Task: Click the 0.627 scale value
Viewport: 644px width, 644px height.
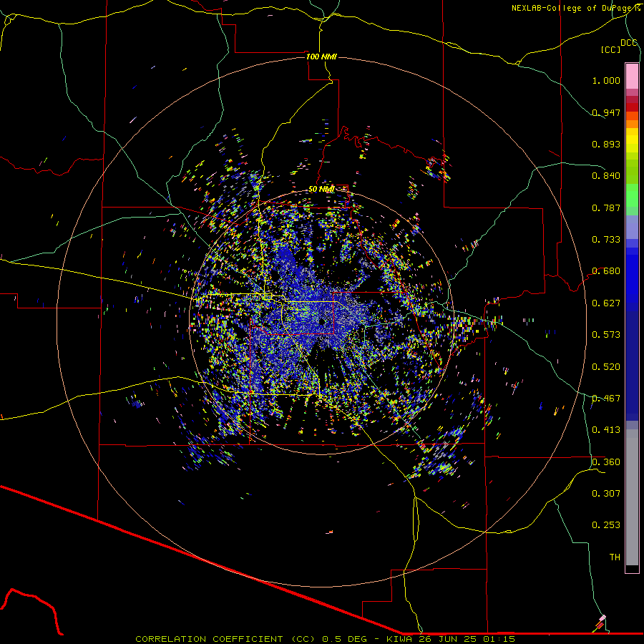Action: [x=606, y=303]
